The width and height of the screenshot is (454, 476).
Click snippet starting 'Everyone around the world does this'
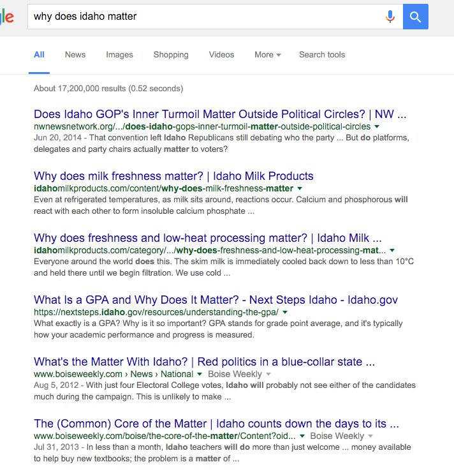tap(224, 267)
